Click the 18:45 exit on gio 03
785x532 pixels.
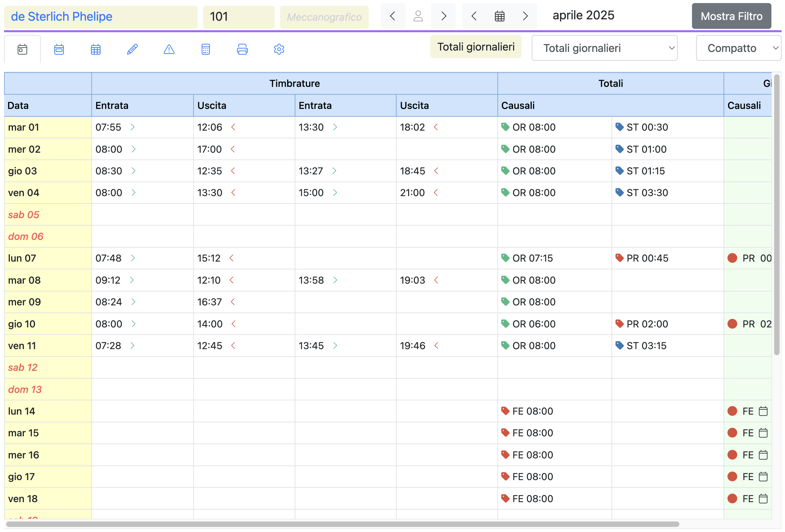(x=412, y=171)
